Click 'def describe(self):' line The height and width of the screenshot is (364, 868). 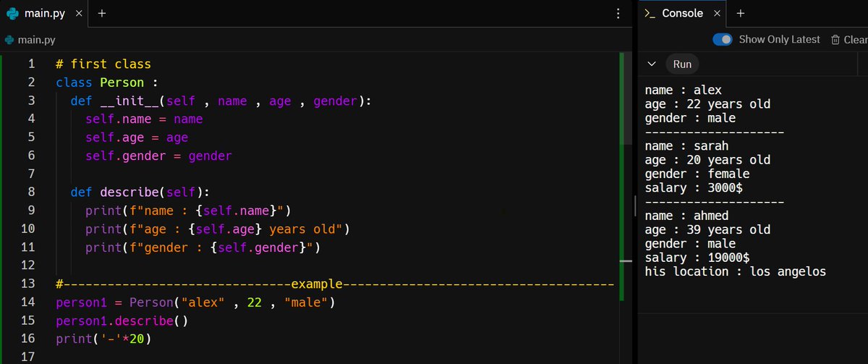(140, 192)
